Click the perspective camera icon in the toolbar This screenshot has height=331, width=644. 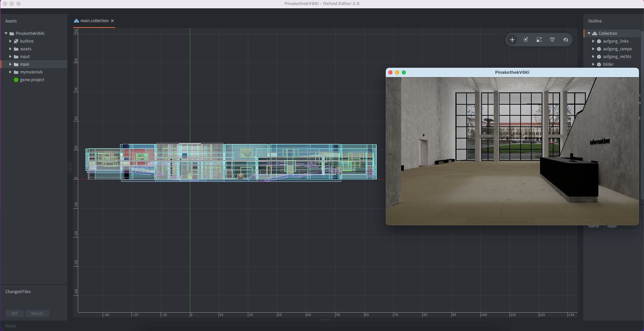coord(552,40)
